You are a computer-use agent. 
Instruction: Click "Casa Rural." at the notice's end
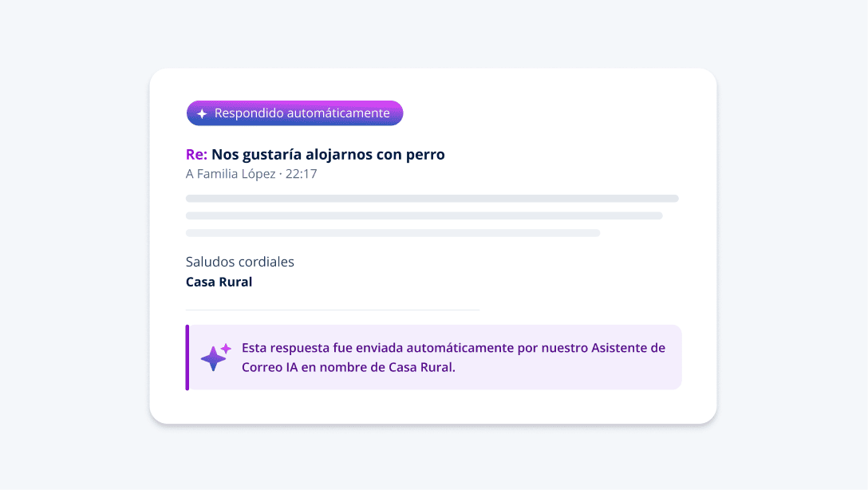[x=422, y=367]
